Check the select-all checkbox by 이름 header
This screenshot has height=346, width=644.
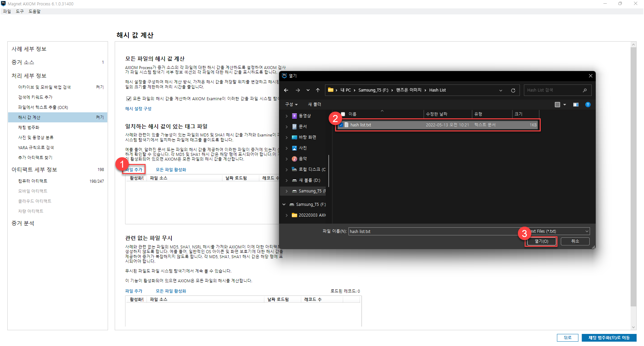coord(343,114)
